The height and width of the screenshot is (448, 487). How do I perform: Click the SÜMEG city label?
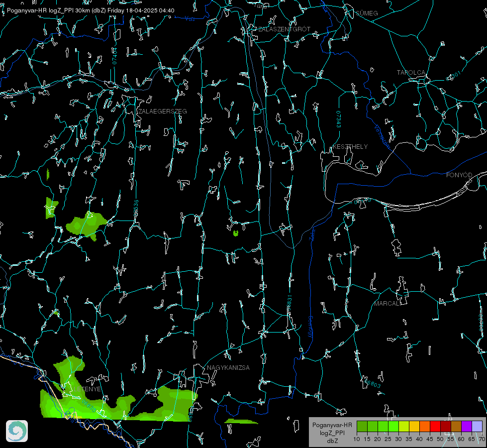(x=367, y=13)
